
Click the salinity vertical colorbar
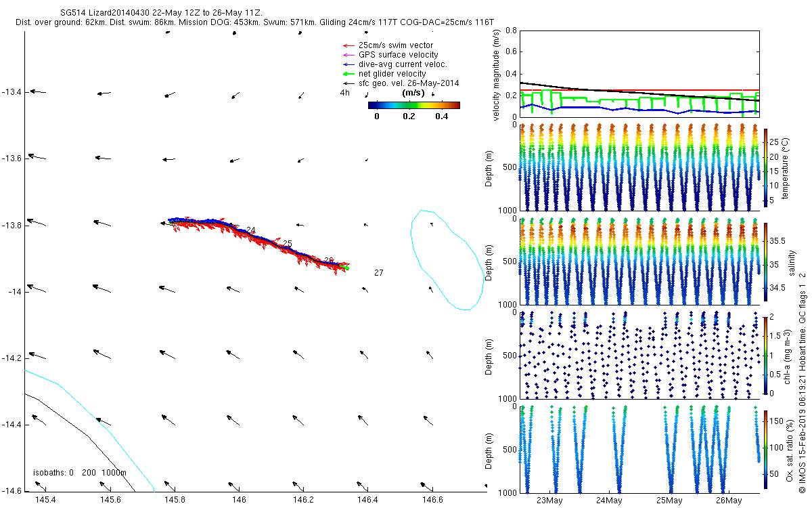tap(766, 261)
